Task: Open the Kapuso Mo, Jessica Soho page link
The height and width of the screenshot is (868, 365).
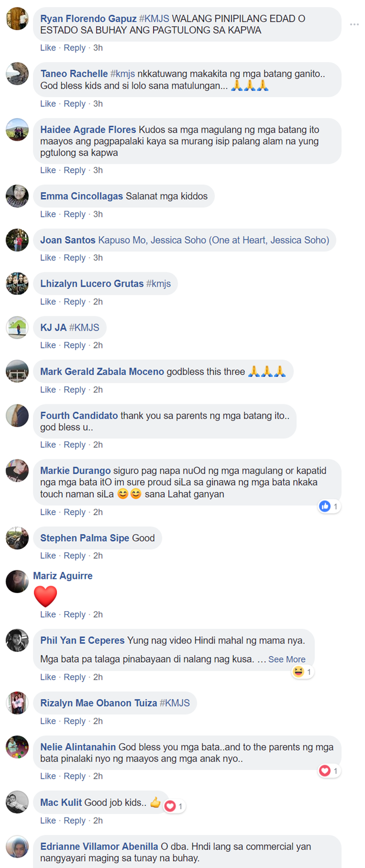Action: (x=214, y=240)
